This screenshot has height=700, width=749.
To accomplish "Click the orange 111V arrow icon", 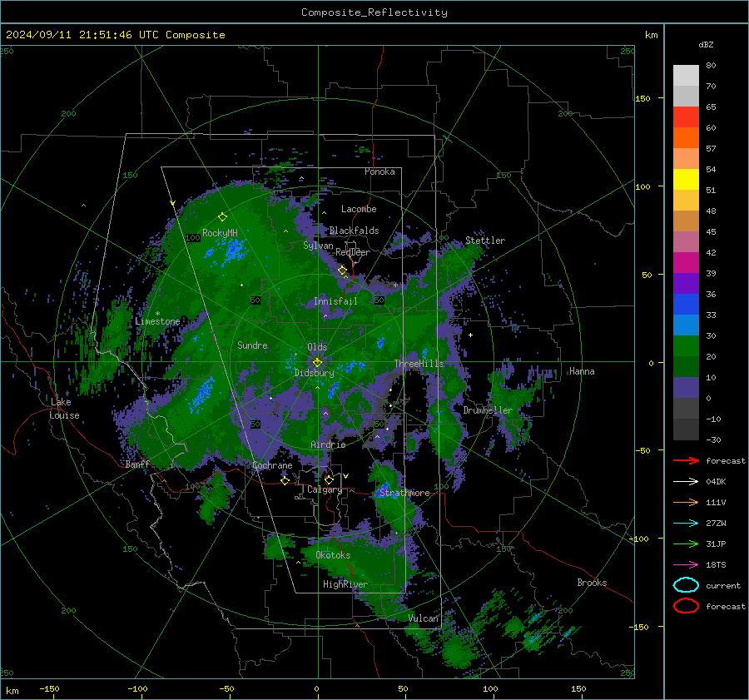I will 686,502.
